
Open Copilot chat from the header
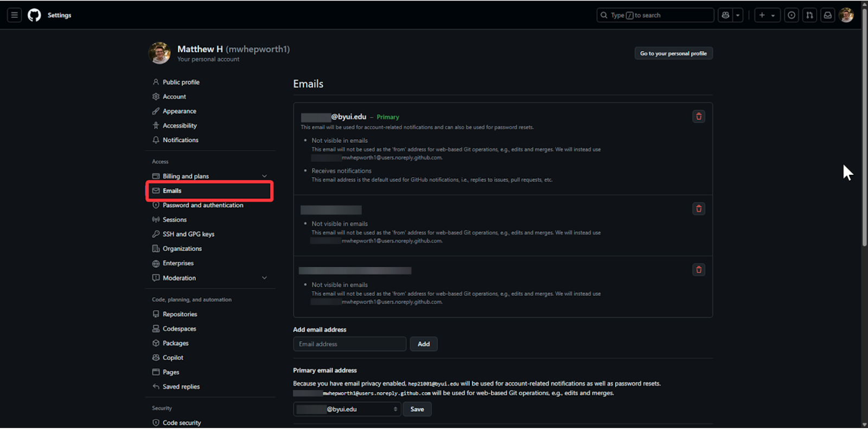tap(725, 15)
